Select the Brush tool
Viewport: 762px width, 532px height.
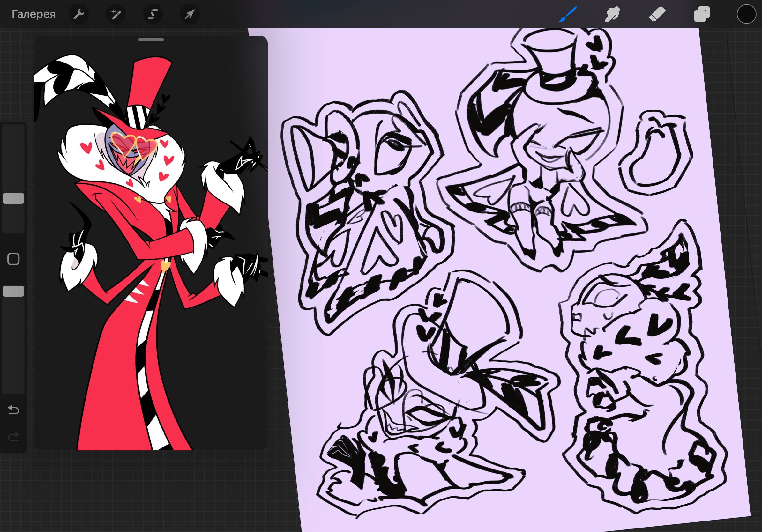coord(568,14)
